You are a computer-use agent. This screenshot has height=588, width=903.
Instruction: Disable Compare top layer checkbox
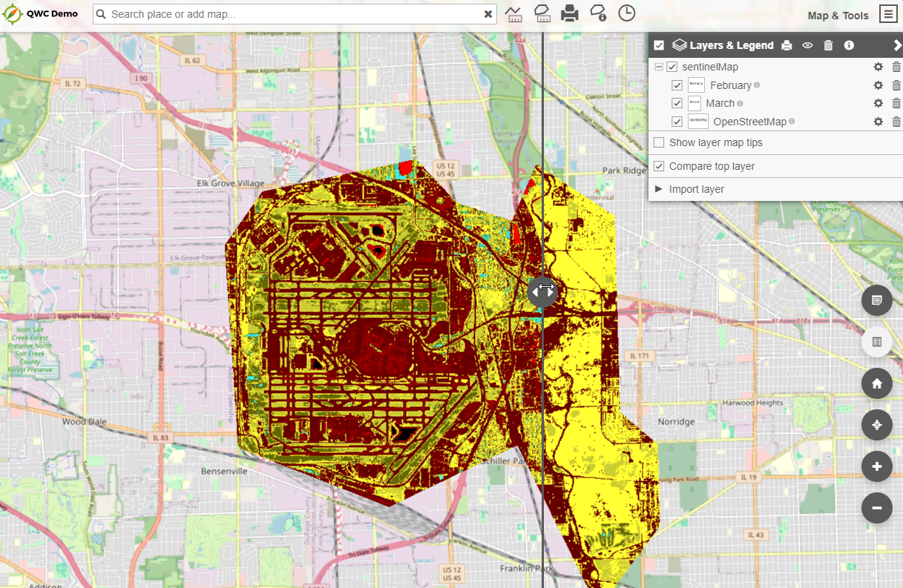659,166
